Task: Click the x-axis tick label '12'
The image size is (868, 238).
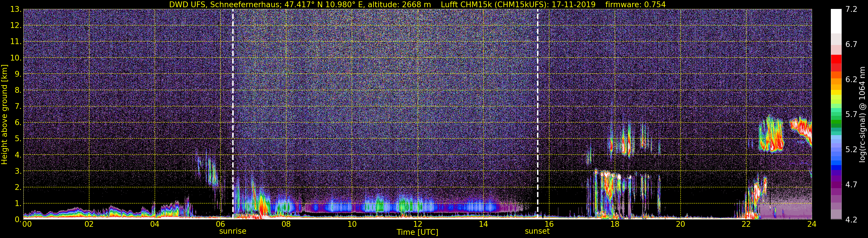Action: click(x=417, y=224)
